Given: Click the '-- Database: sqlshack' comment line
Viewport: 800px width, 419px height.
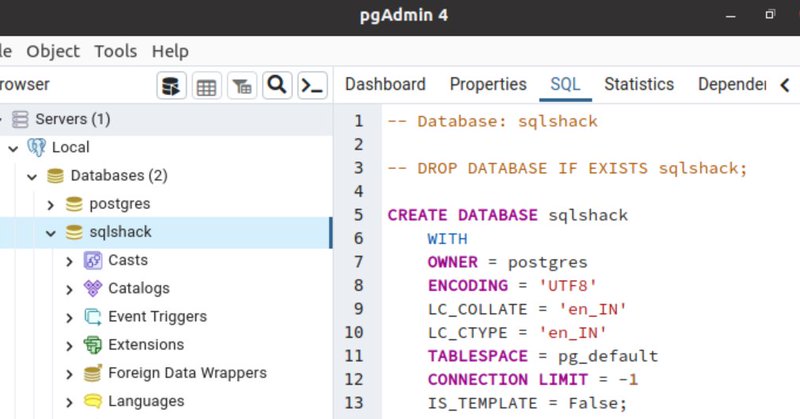Looking at the screenshot, I should pos(492,121).
